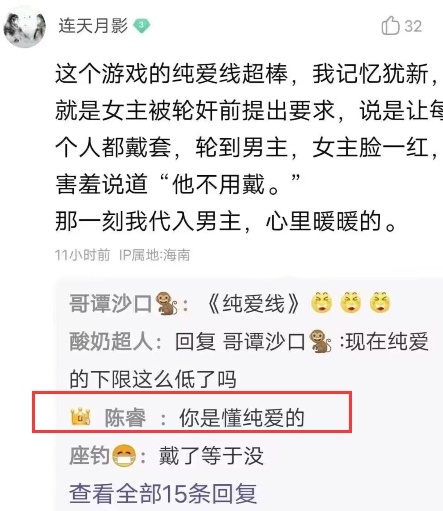Tap the IP属地:海南 location label
Screen dimensions: 443x511
coord(155,255)
